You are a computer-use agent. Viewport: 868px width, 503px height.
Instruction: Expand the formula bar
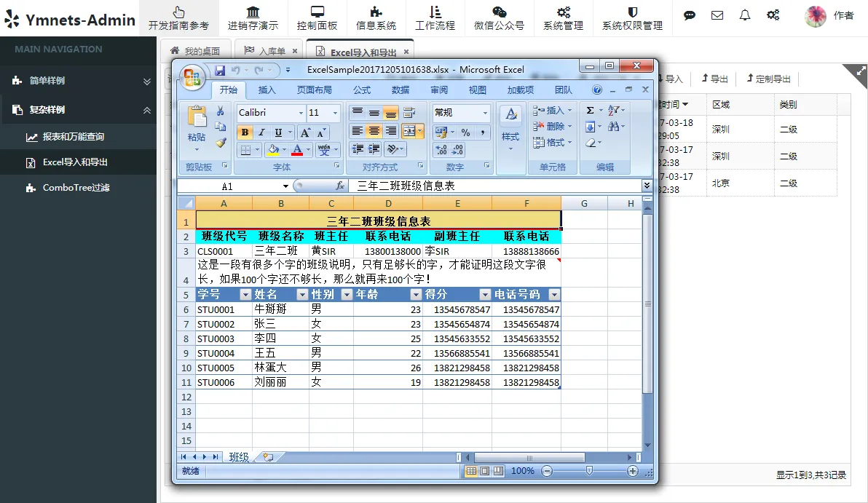[647, 186]
